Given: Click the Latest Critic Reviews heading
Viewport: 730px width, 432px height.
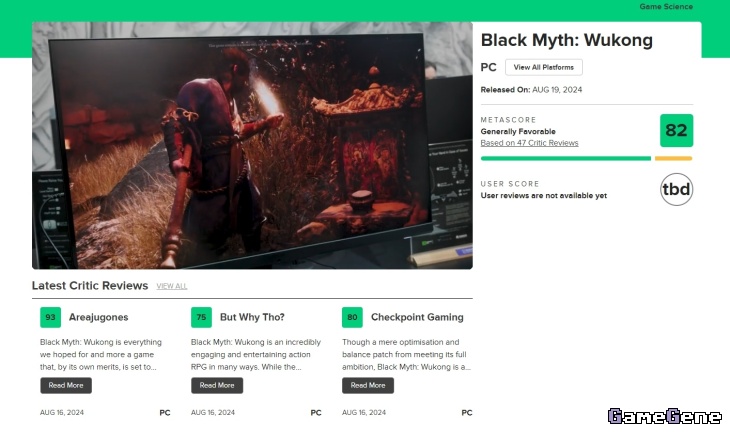Looking at the screenshot, I should 90,286.
